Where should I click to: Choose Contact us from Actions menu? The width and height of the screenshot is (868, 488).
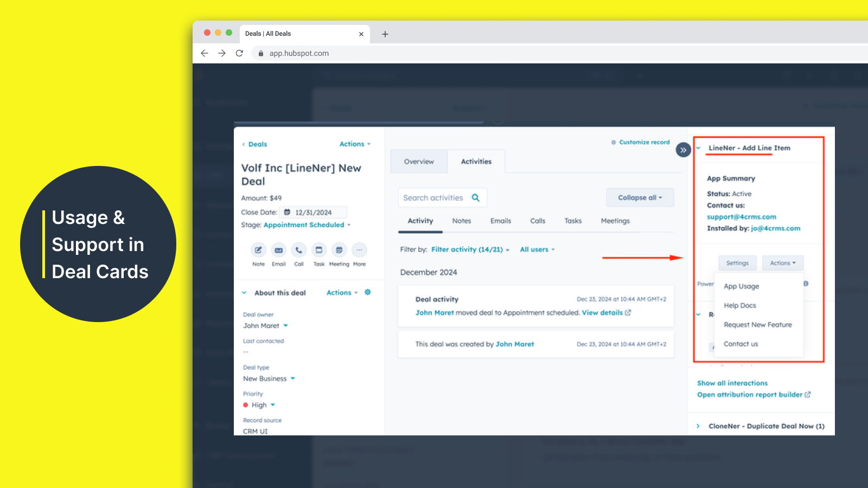741,344
